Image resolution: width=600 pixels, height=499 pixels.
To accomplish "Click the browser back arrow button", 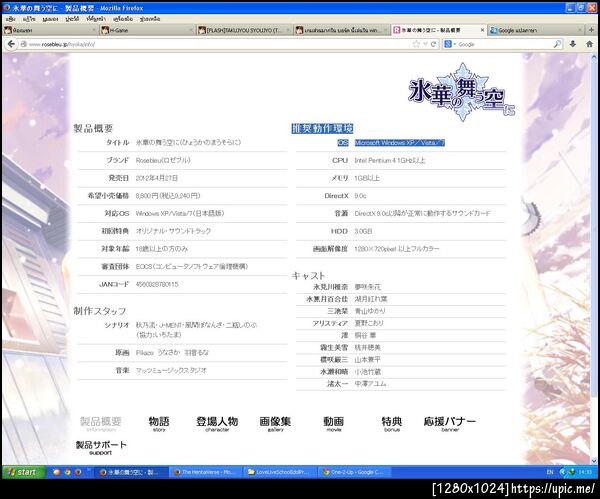I will point(11,44).
